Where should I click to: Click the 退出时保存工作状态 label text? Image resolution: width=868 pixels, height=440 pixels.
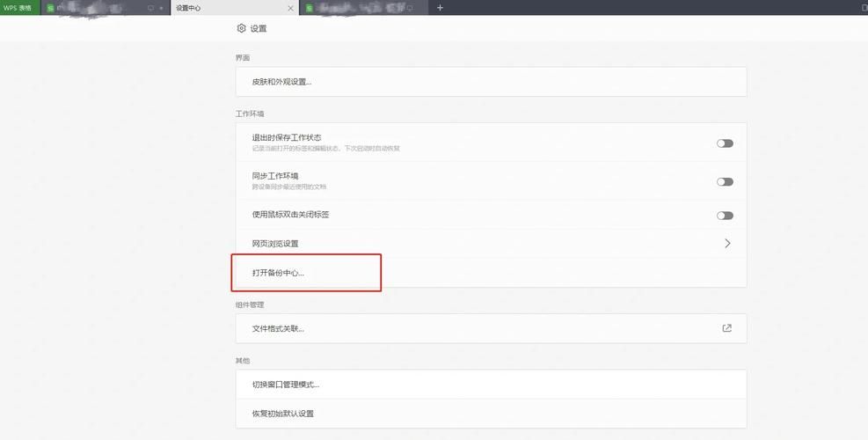coord(287,137)
